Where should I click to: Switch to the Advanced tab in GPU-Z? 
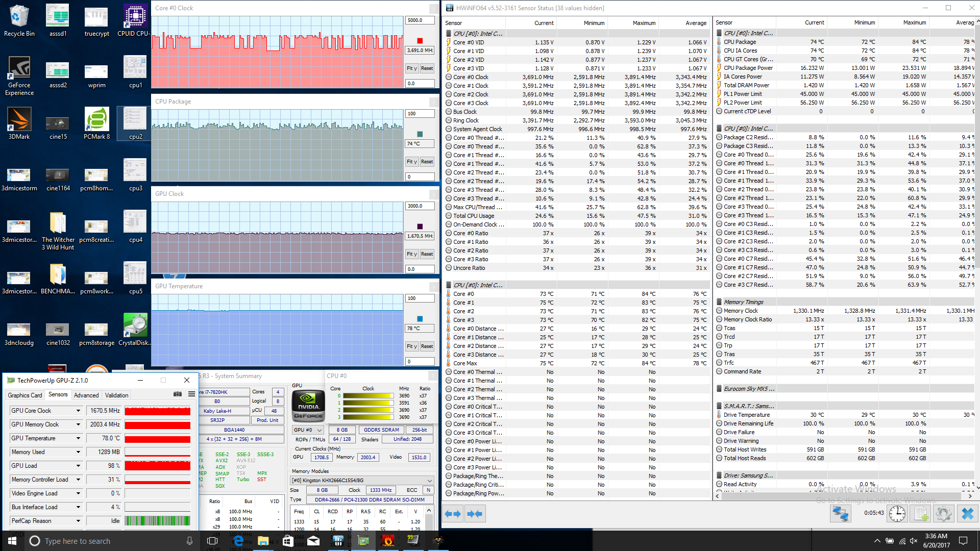pyautogui.click(x=86, y=395)
